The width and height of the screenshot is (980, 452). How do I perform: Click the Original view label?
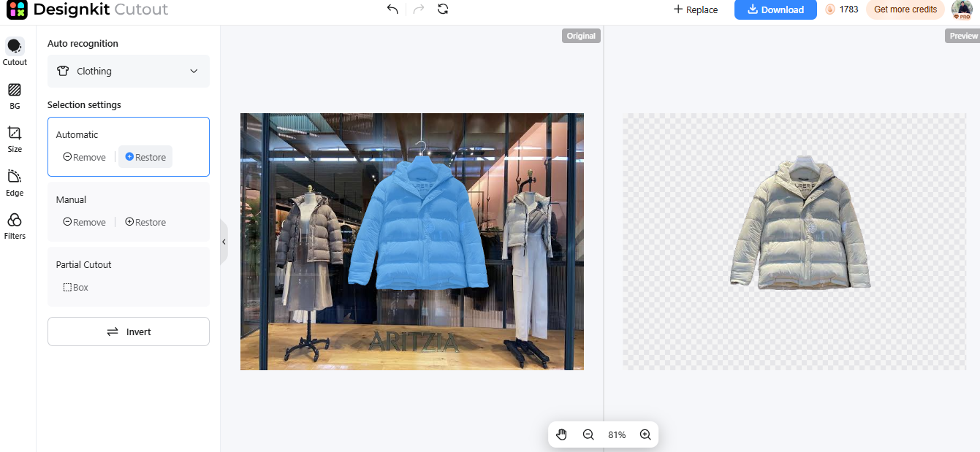tap(581, 36)
